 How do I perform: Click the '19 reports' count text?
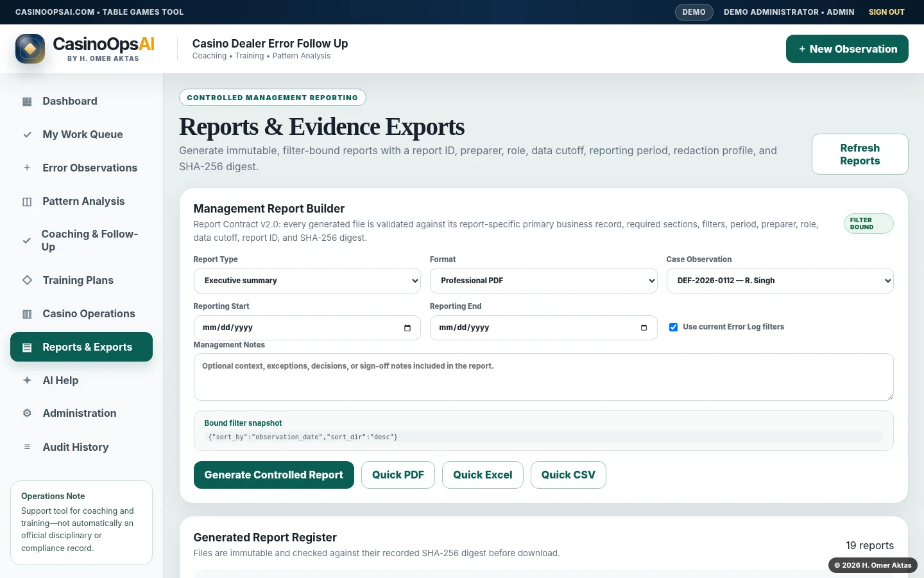point(869,545)
